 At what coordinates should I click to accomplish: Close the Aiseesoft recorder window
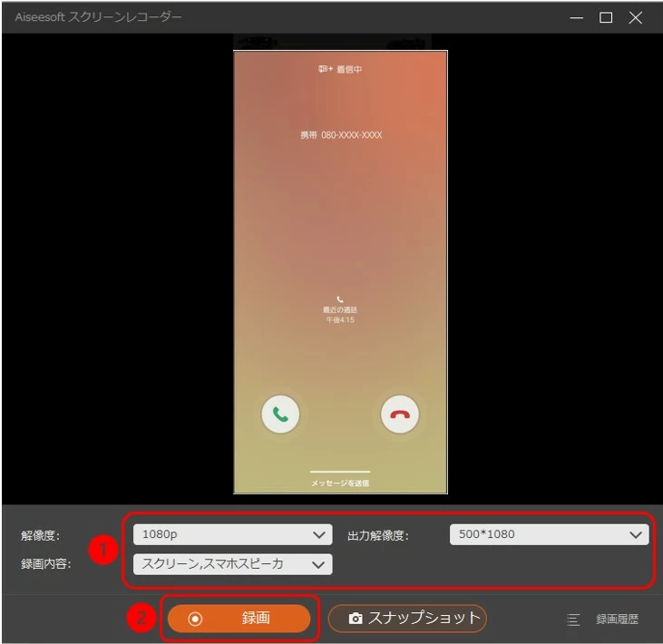(x=635, y=18)
